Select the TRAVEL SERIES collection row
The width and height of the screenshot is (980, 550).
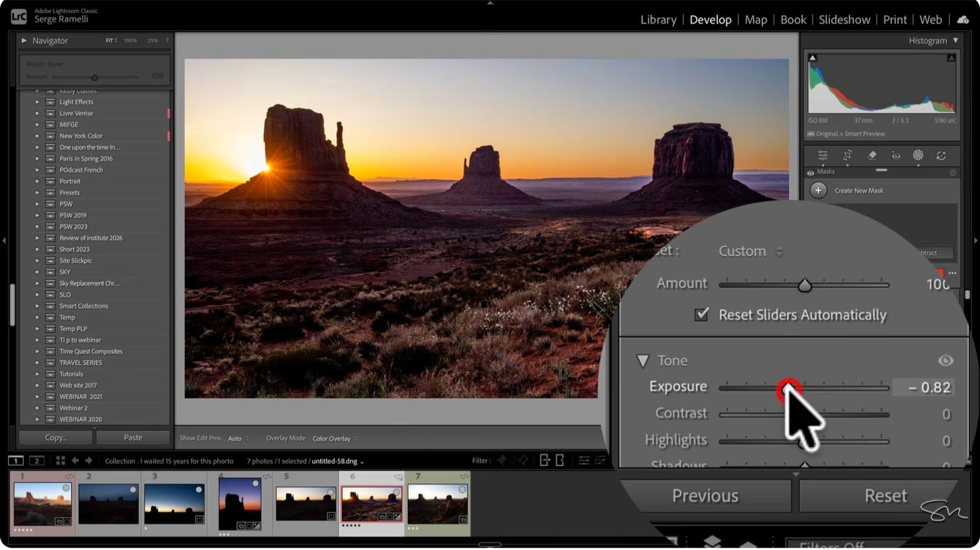coord(94,363)
